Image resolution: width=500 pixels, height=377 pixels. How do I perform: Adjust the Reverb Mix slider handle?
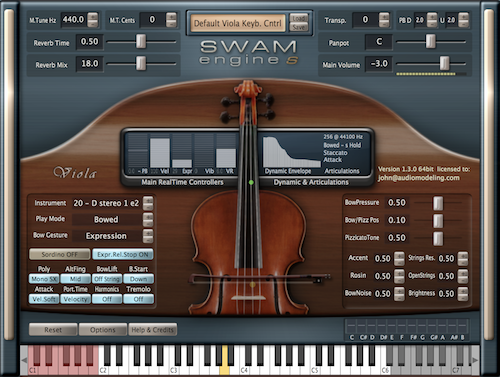point(141,63)
